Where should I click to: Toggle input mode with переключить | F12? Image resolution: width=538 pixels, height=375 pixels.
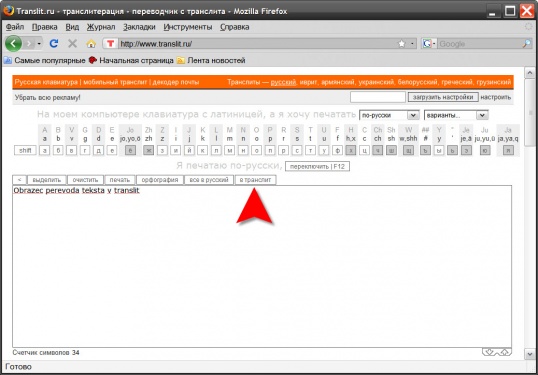pyautogui.click(x=317, y=166)
